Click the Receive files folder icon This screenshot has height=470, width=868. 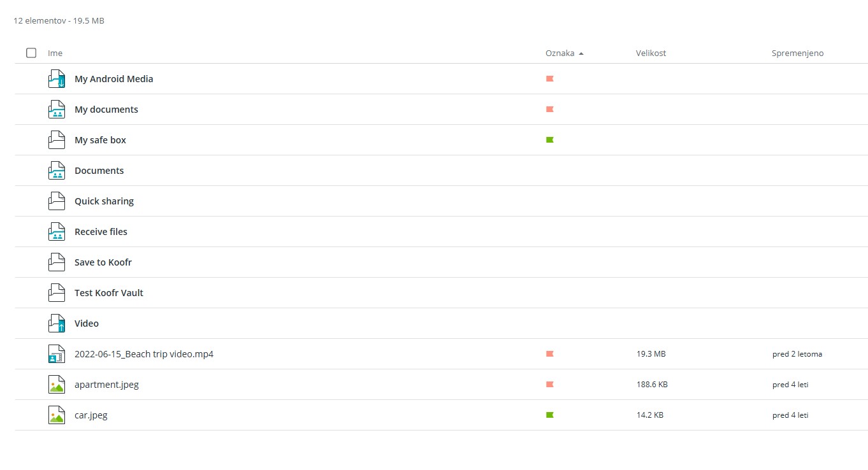pyautogui.click(x=57, y=232)
